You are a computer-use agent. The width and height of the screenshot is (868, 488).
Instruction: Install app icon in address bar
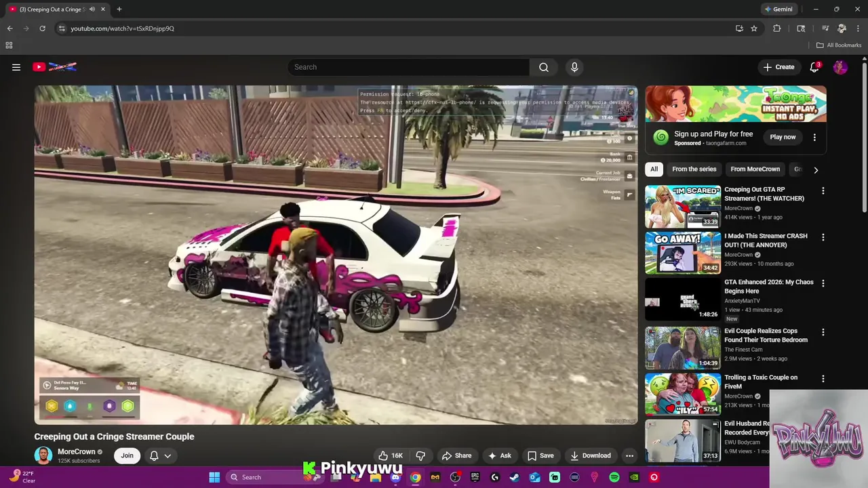(x=739, y=28)
